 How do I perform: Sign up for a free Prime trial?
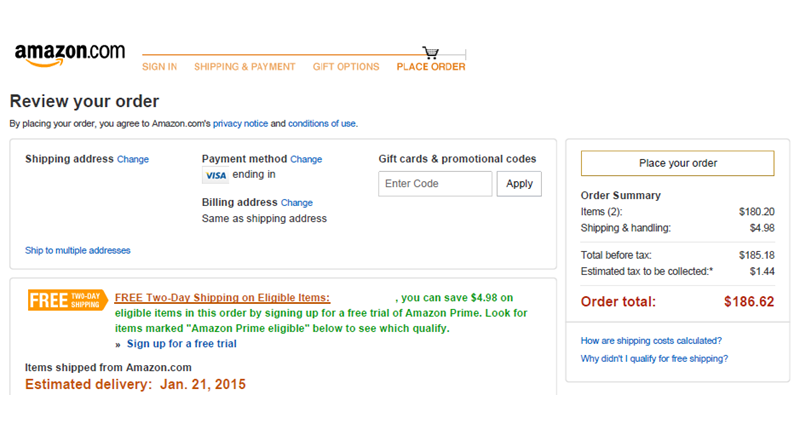tap(181, 344)
